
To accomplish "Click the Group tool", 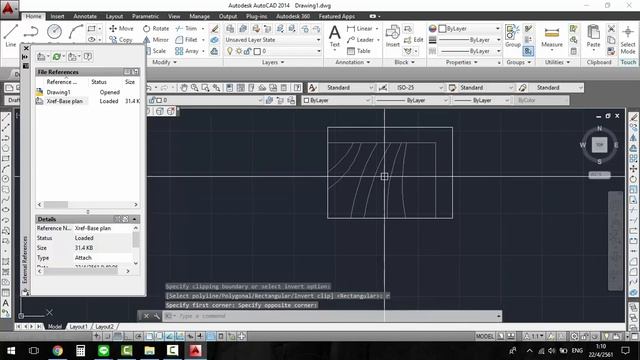I will click(512, 36).
